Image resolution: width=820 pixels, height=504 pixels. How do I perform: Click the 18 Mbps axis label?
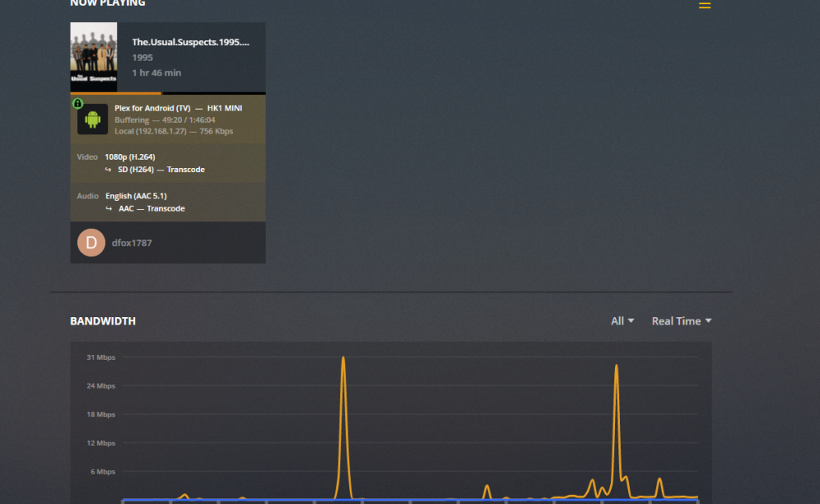tap(101, 415)
